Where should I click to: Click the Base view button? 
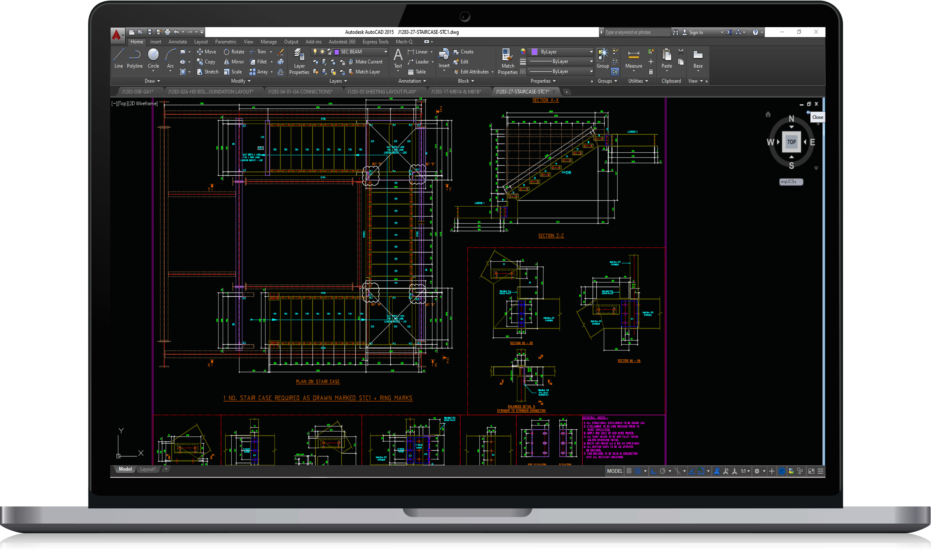(697, 60)
